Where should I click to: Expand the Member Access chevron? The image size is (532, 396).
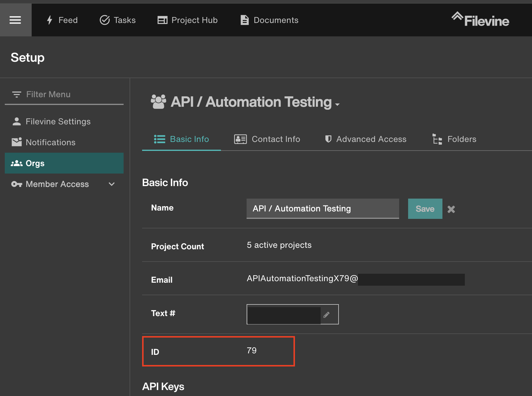(x=112, y=184)
